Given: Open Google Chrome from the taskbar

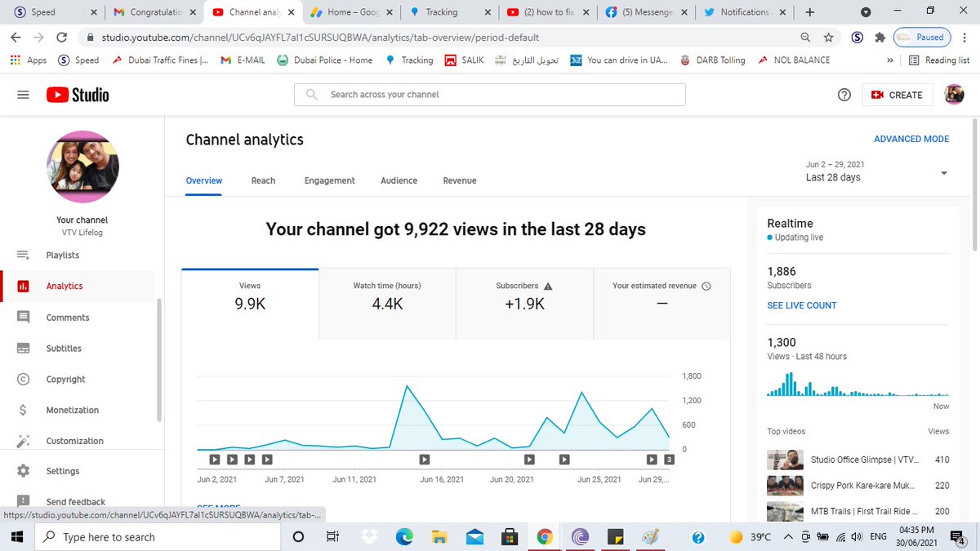Looking at the screenshot, I should (x=545, y=536).
